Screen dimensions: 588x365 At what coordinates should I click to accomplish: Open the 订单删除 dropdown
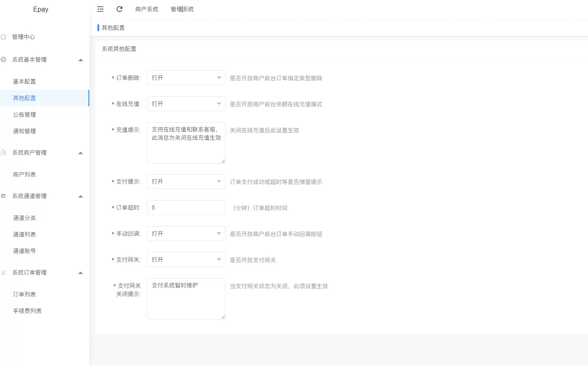tap(186, 78)
